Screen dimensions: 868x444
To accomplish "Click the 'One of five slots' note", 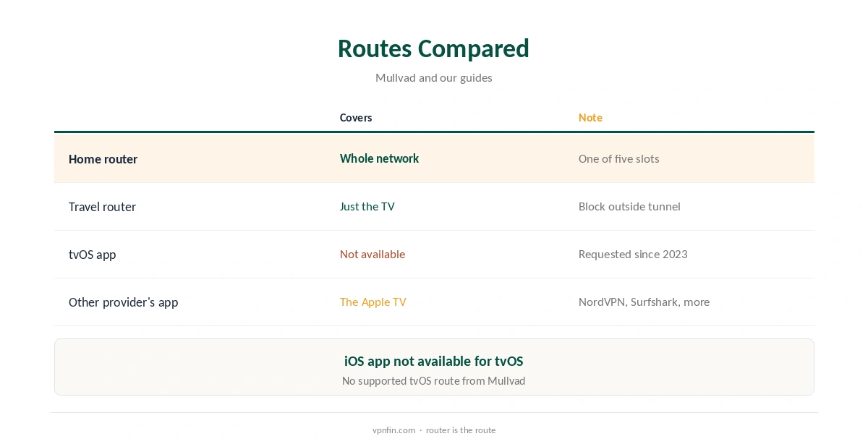I will 618,158.
